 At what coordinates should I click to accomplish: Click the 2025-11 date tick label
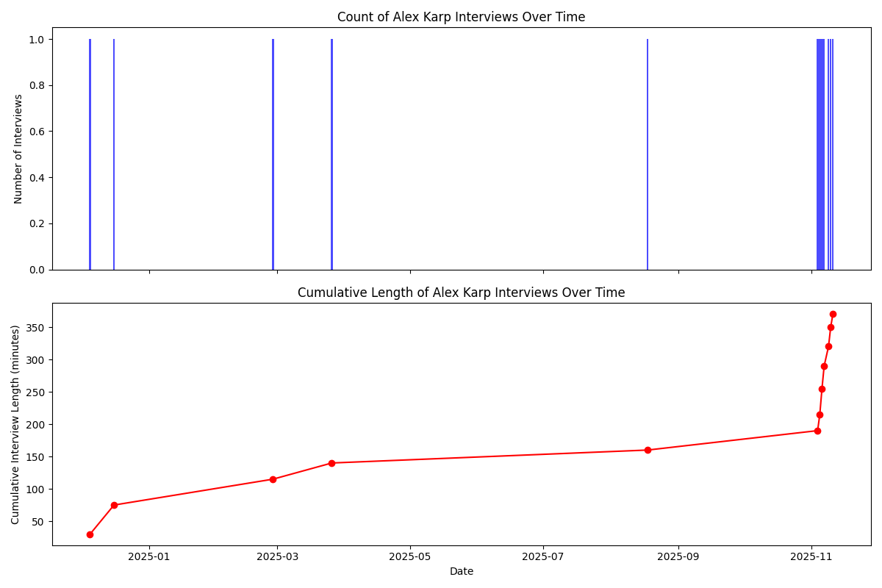pos(811,556)
